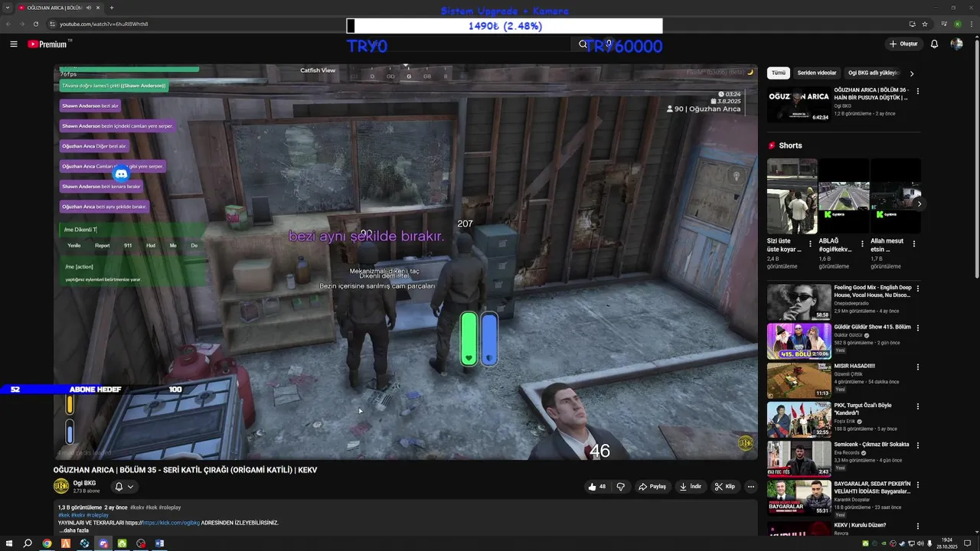Go to YouTube Premium home logo

click(x=47, y=44)
